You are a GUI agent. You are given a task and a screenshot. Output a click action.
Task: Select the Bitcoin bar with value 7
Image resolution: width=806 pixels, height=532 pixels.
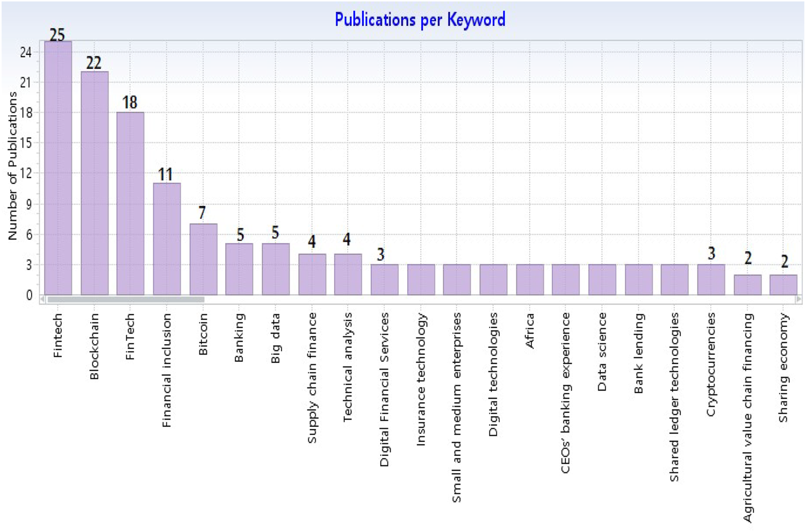[x=203, y=259]
